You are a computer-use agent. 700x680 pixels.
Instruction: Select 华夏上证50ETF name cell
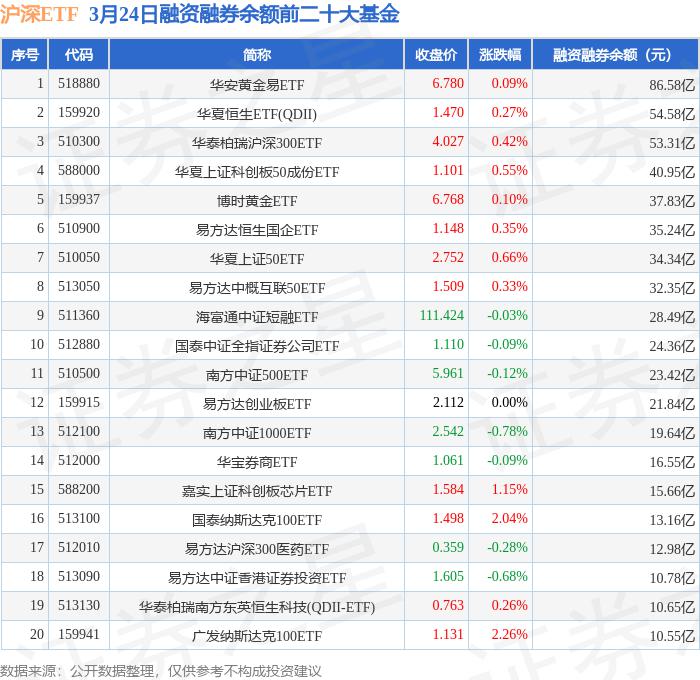[257, 259]
